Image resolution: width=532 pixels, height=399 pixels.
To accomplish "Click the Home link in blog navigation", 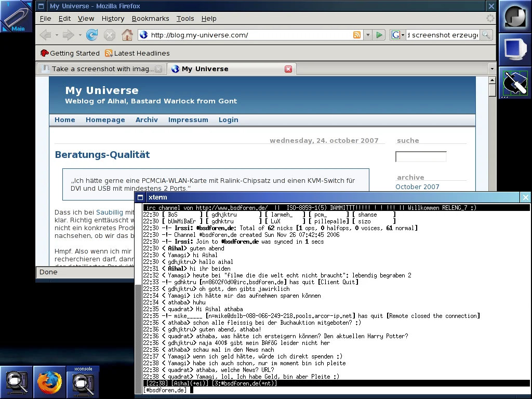I will click(65, 120).
